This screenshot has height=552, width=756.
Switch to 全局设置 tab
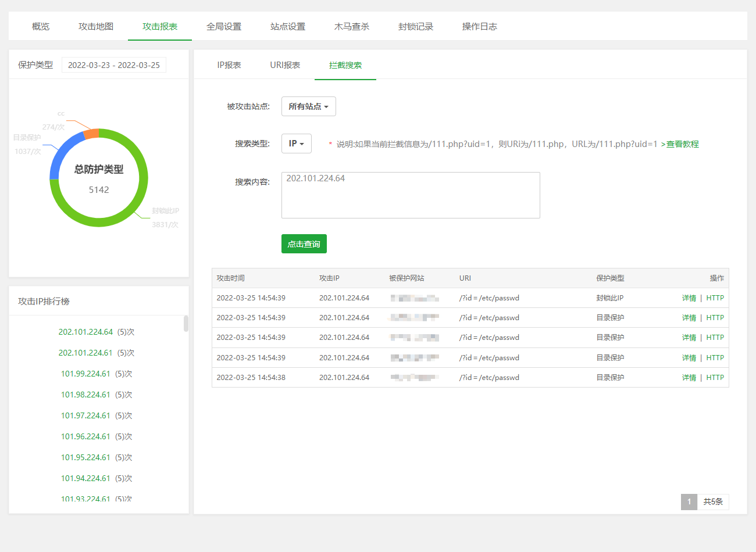(224, 27)
